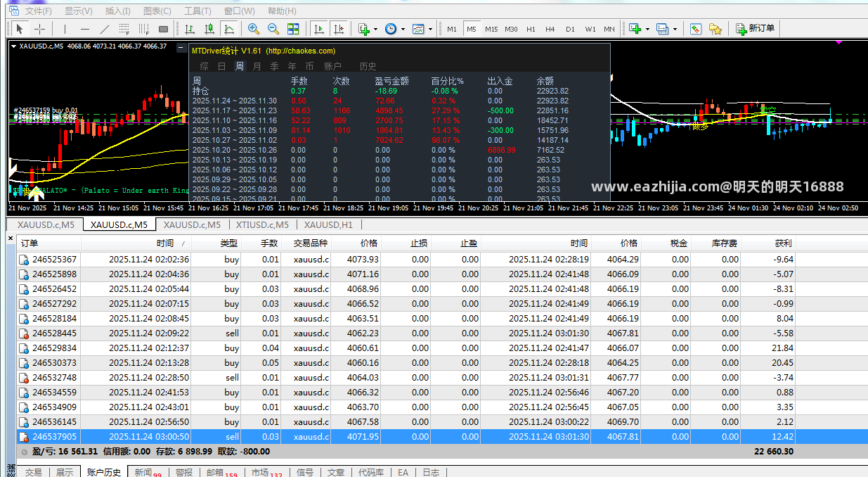Open the new chart dropdown arrow
868x477 pixels.
point(648,30)
